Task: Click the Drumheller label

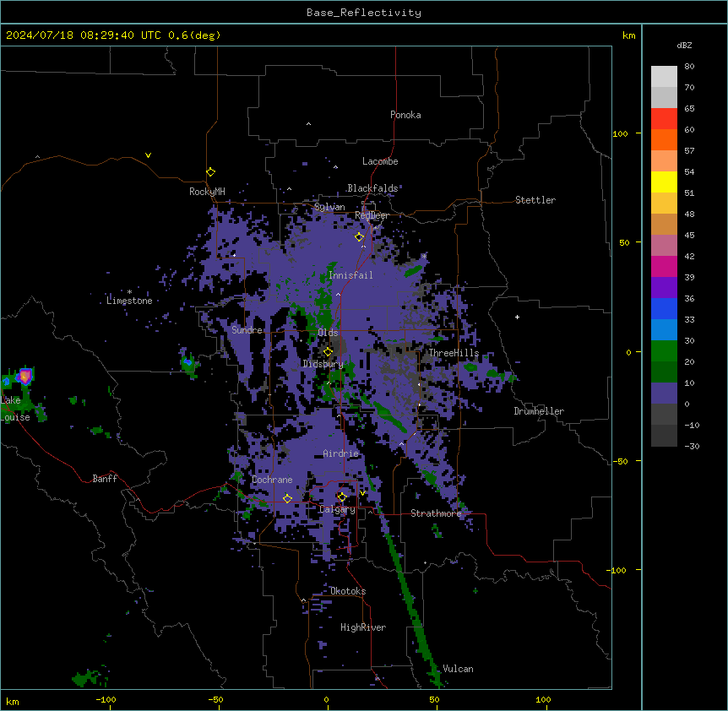Action: point(539,411)
